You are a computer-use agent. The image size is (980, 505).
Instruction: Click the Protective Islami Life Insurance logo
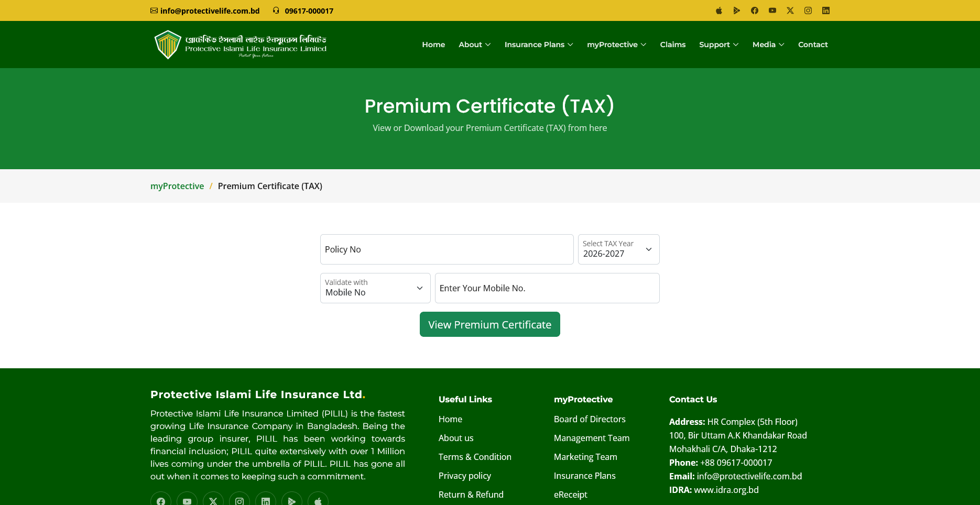241,45
